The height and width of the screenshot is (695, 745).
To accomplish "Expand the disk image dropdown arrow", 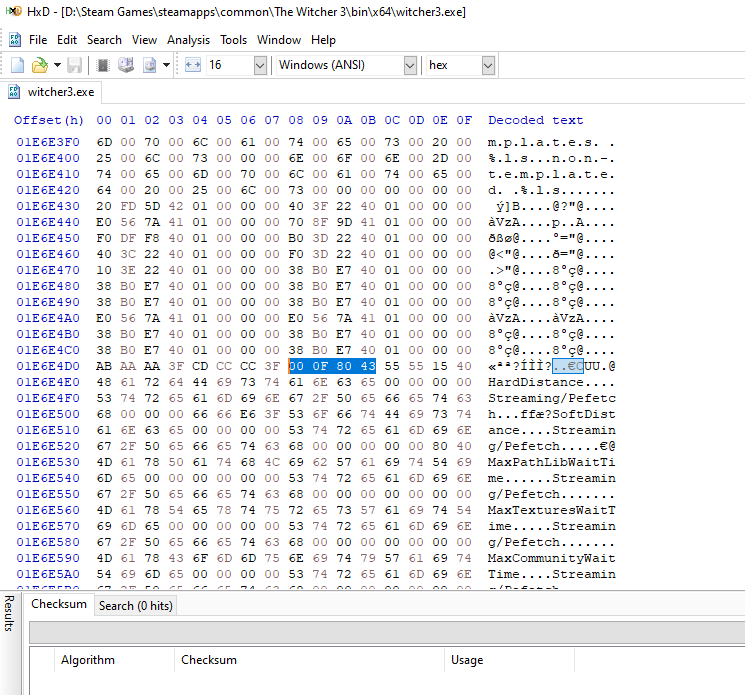I will pyautogui.click(x=166, y=65).
